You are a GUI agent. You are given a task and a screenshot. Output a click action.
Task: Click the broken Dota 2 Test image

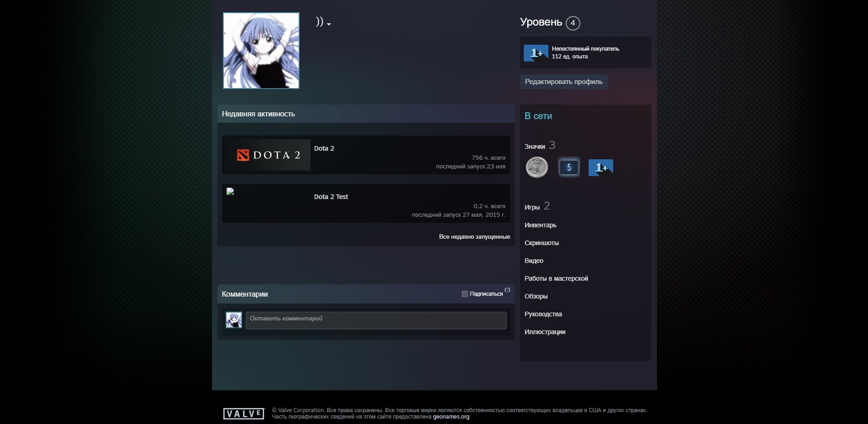[231, 192]
